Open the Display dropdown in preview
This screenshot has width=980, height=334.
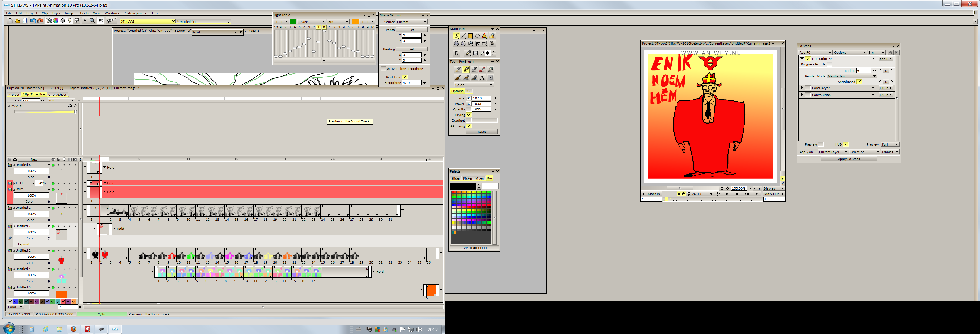773,188
